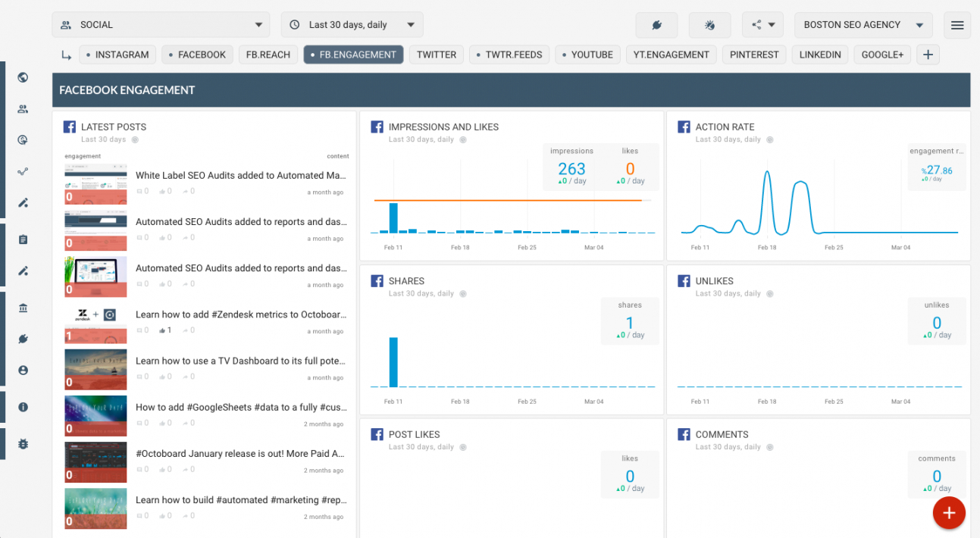Open the hamburger menu at top right
The image size is (980, 538).
957,25
